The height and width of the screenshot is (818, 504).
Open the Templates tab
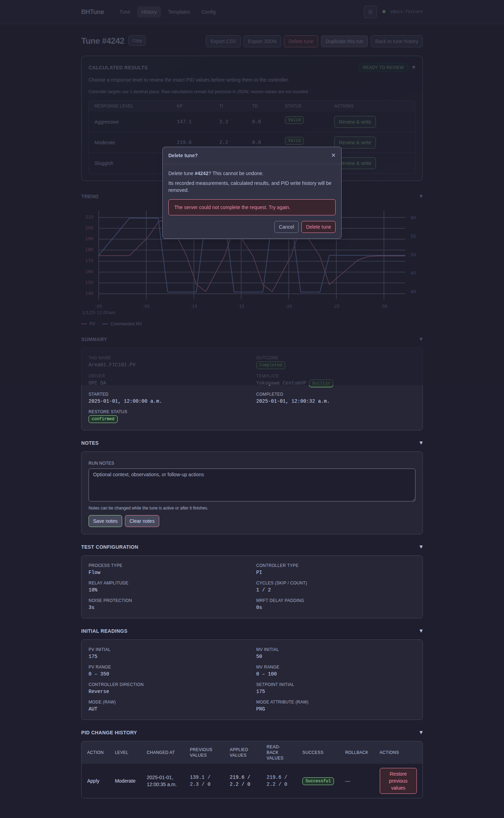[179, 12]
